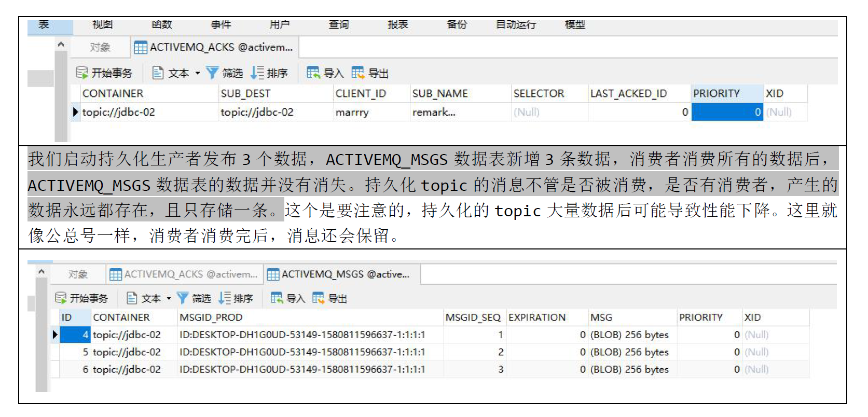Open the 视图 menu item
The height and width of the screenshot is (417, 868).
pos(103,25)
